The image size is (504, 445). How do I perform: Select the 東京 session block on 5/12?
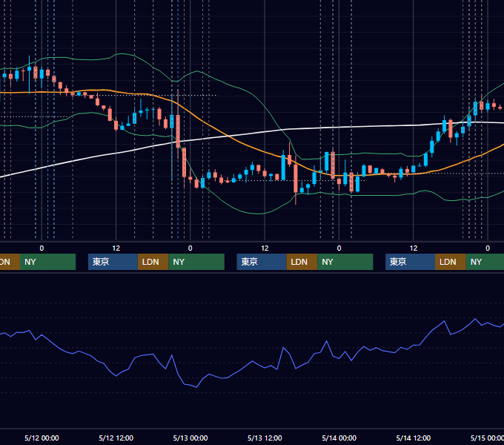[x=113, y=262]
